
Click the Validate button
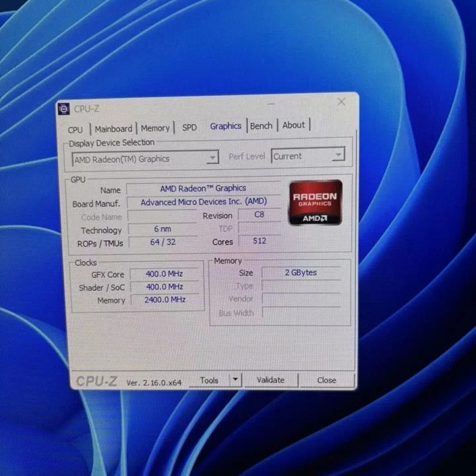271,380
